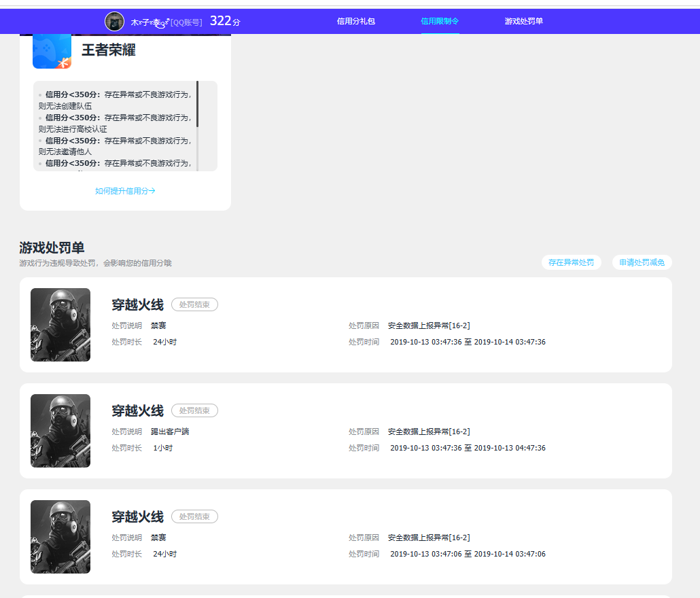This screenshot has width=700, height=598.
Task: Open the 王者荣耀 game icon
Action: point(52,52)
